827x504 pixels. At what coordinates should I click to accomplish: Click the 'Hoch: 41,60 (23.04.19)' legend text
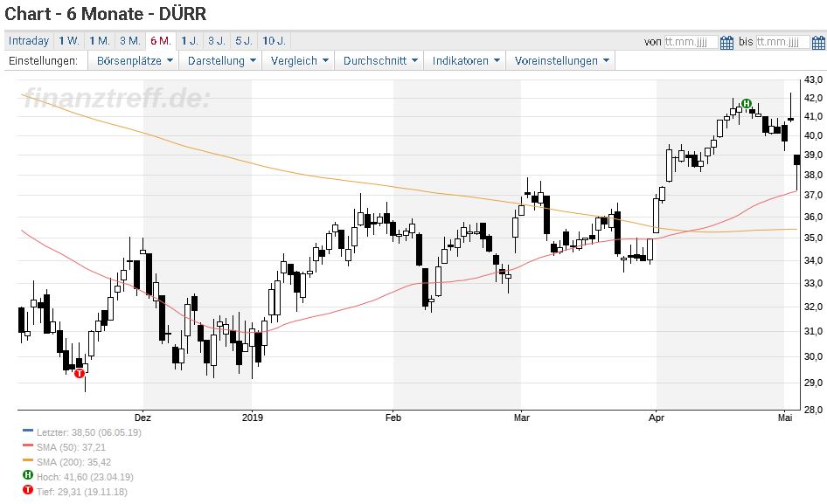tap(85, 477)
